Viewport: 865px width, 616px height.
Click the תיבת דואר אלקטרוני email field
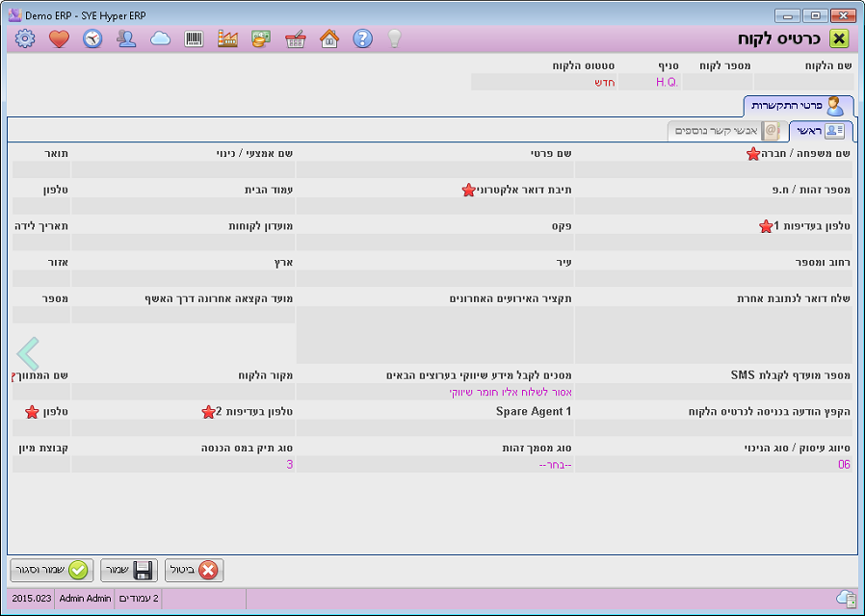point(434,206)
